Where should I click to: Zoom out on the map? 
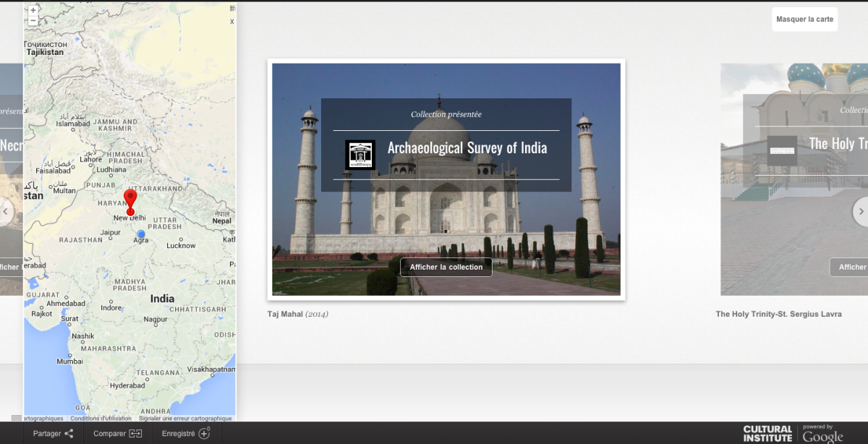pos(33,22)
